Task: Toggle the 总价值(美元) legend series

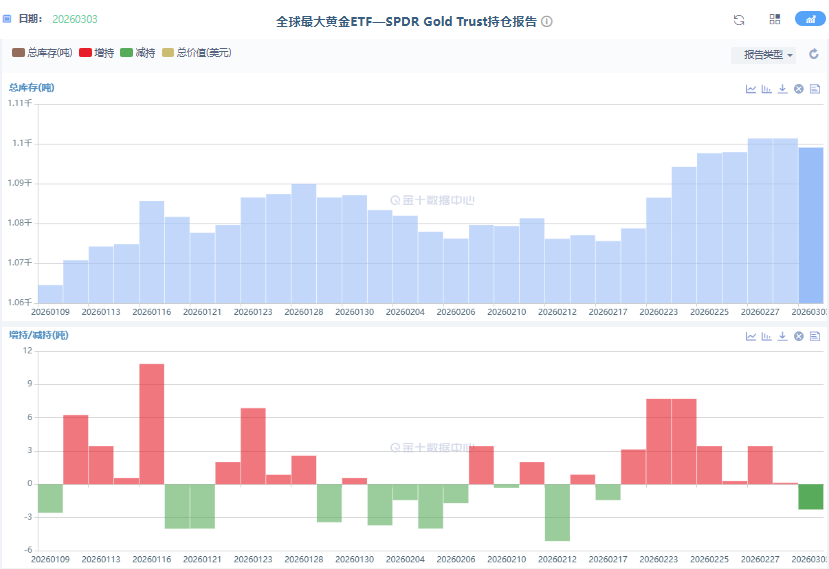Action: coord(197,52)
